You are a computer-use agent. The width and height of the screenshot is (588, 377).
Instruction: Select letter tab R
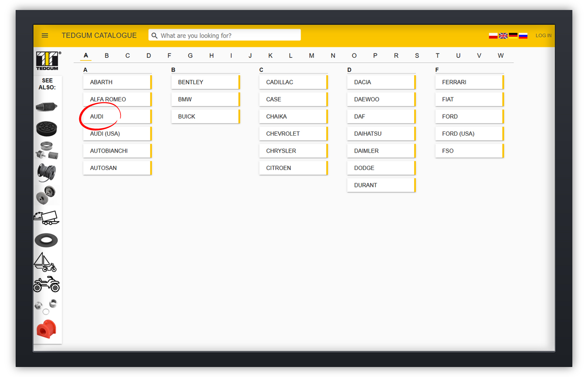(396, 56)
